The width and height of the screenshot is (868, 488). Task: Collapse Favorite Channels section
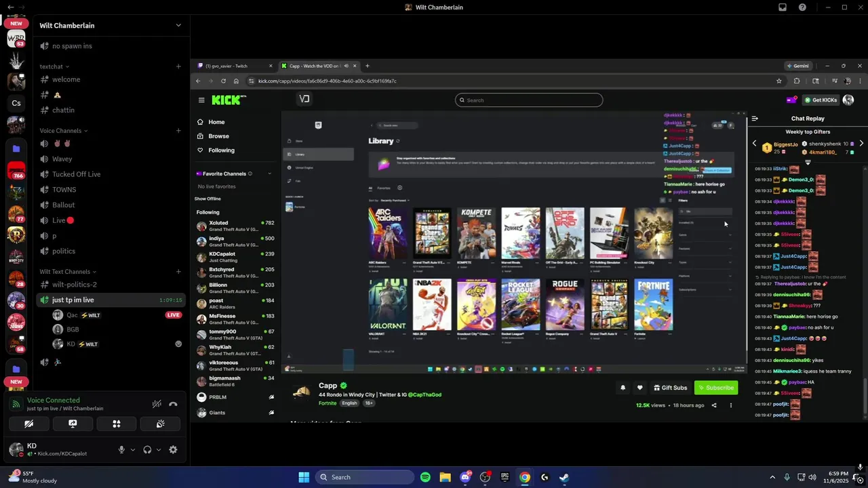click(269, 174)
